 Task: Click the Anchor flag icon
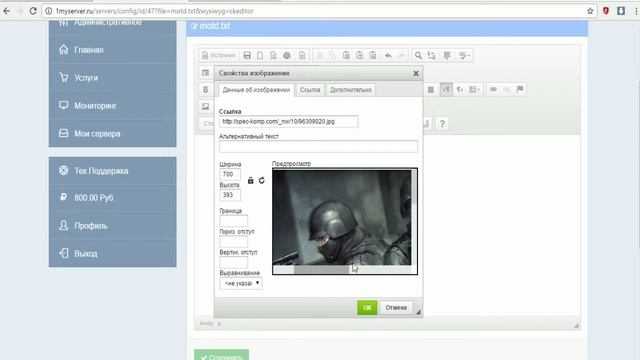pos(520,89)
